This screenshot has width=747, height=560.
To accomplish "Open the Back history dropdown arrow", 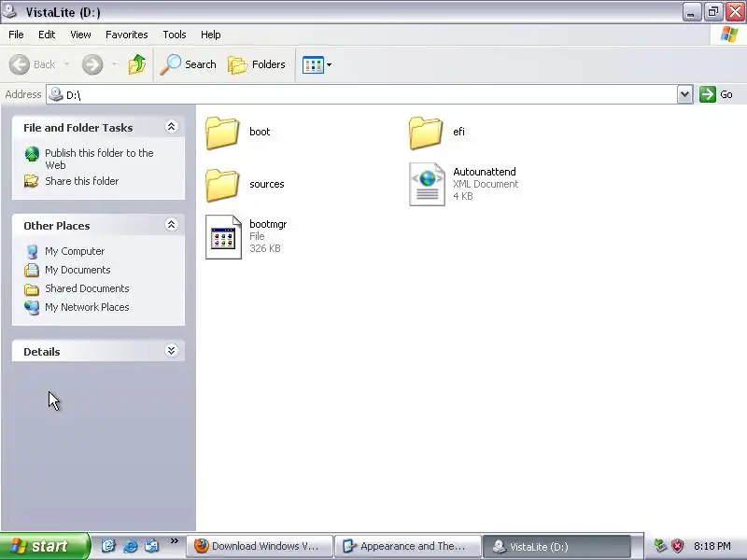I will (x=66, y=63).
